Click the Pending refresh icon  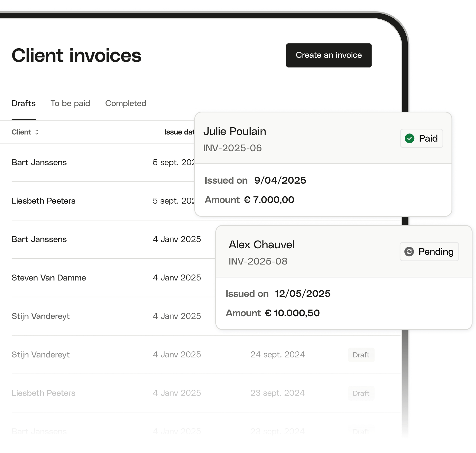tap(409, 252)
